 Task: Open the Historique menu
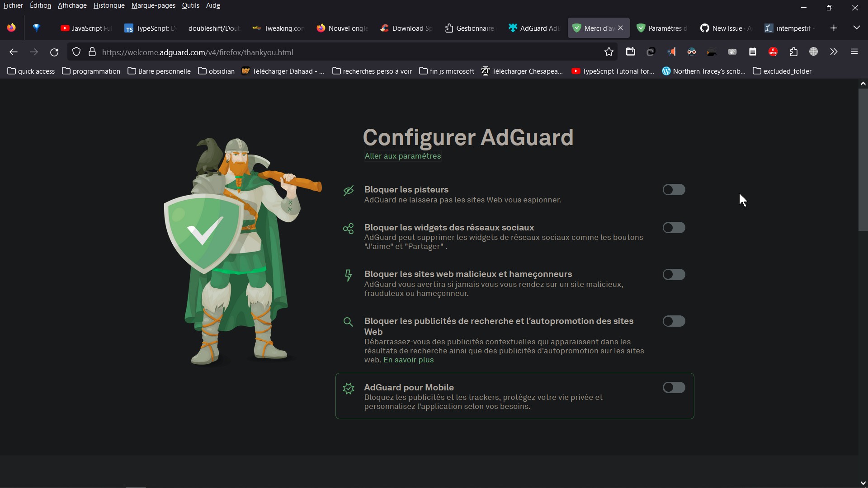pos(108,5)
